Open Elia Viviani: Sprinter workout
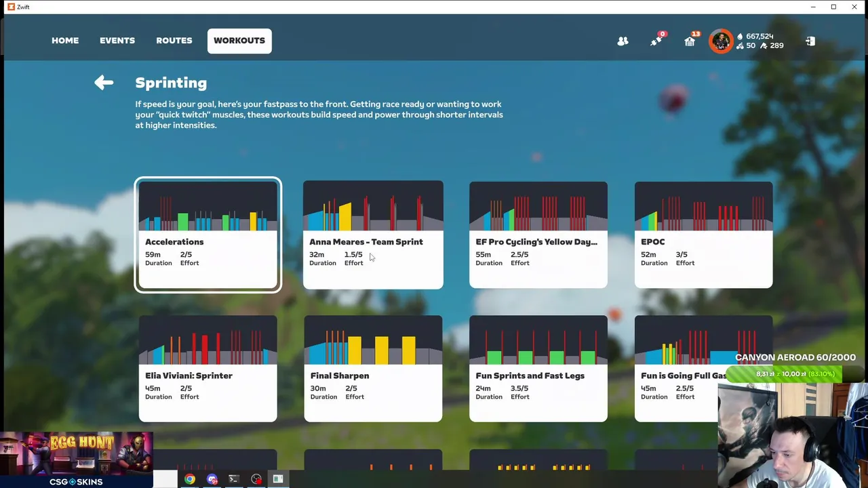The image size is (868, 488). (x=208, y=369)
